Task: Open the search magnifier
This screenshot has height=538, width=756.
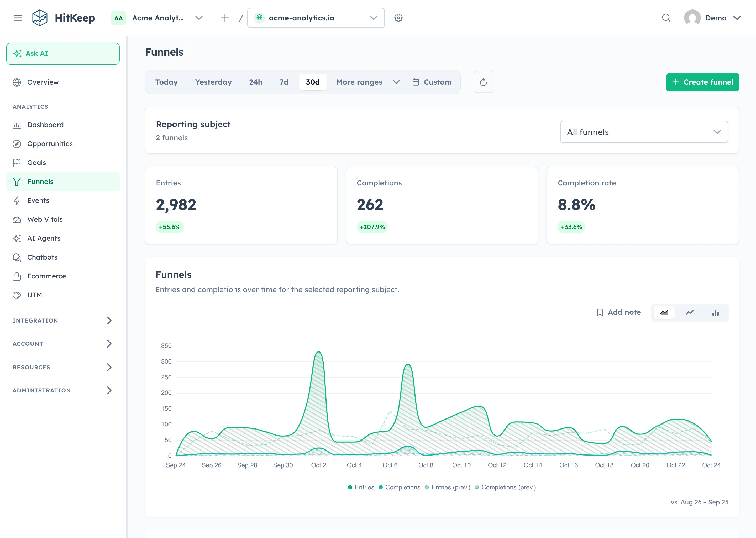Action: 666,18
